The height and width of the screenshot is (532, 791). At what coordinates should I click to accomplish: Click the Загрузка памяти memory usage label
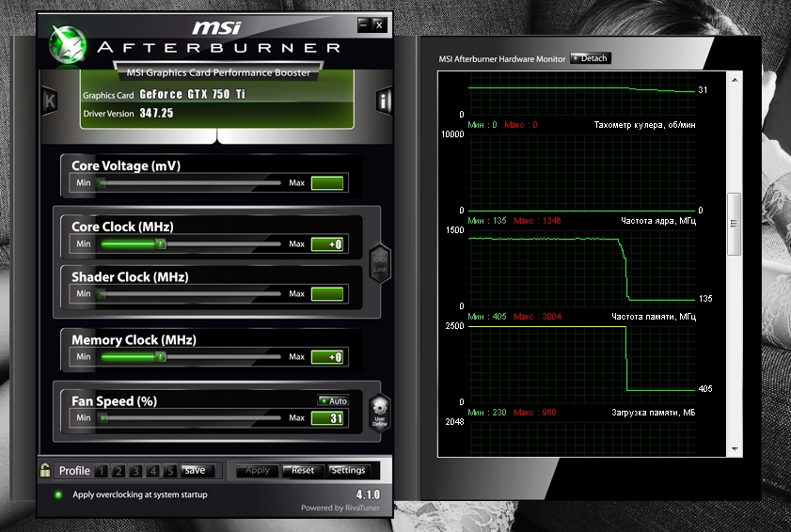[654, 413]
